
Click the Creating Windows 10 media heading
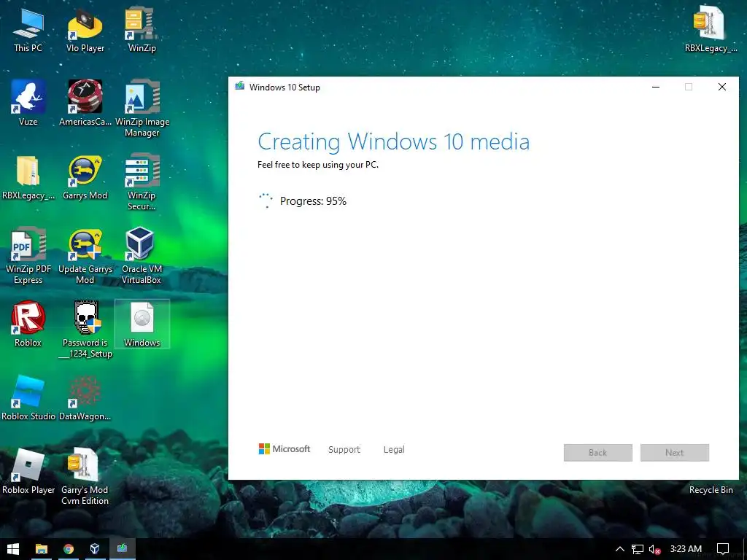click(x=393, y=141)
